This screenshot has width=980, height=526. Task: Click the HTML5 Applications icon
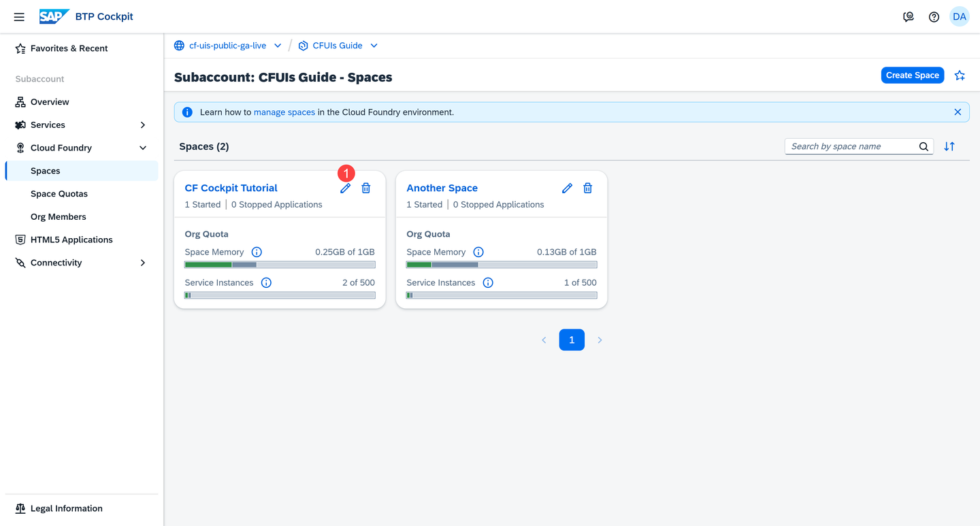pyautogui.click(x=20, y=240)
